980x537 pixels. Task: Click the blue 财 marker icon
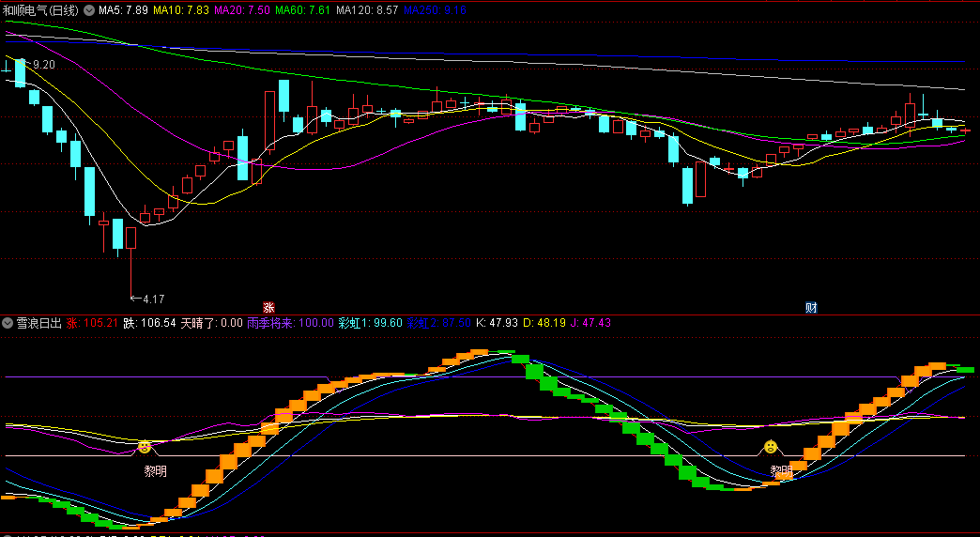pos(811,308)
